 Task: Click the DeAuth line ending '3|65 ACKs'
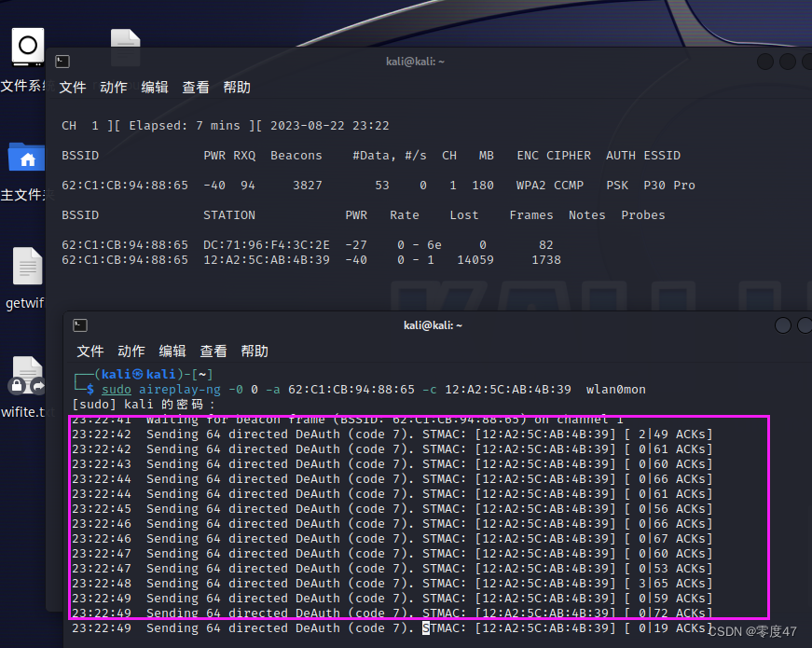click(392, 584)
